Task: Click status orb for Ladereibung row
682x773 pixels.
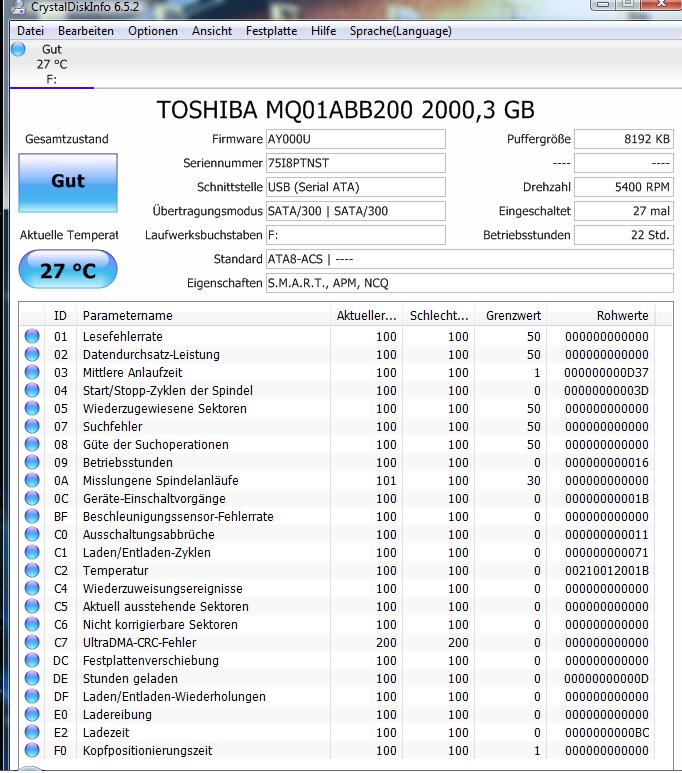Action: [x=32, y=714]
